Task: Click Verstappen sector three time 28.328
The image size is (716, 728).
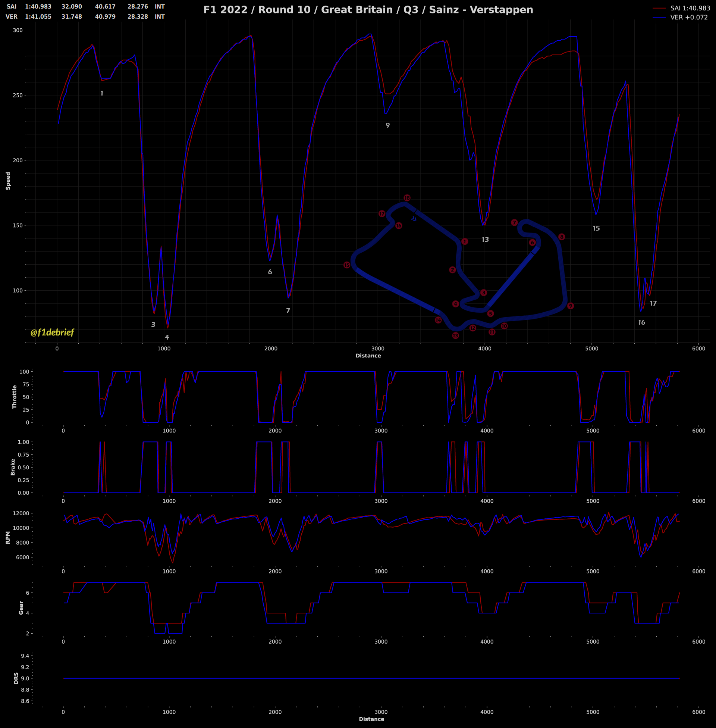Action: point(138,17)
